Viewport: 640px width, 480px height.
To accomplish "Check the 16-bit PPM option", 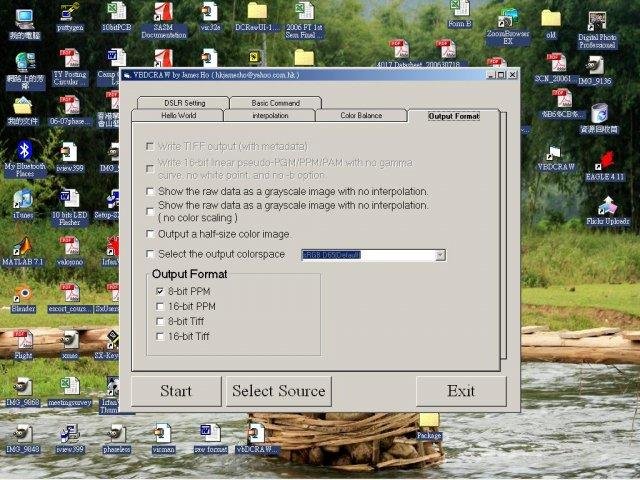I will (160, 306).
